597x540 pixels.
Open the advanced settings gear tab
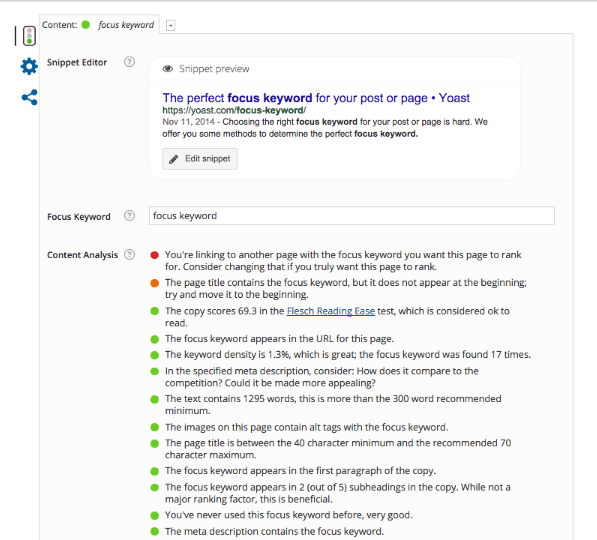29,67
